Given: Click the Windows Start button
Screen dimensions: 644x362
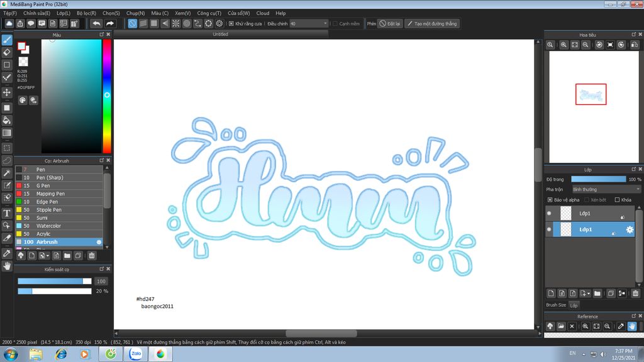Looking at the screenshot, I should [x=10, y=354].
